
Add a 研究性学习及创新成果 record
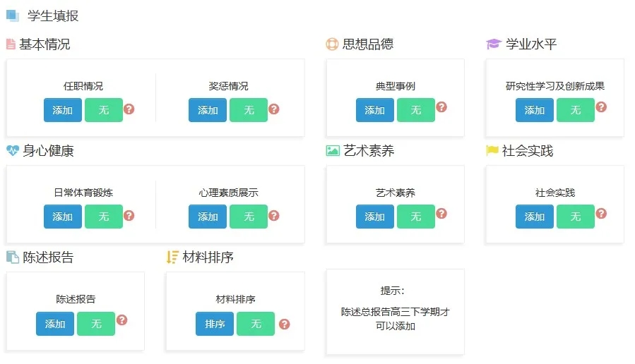pos(534,110)
